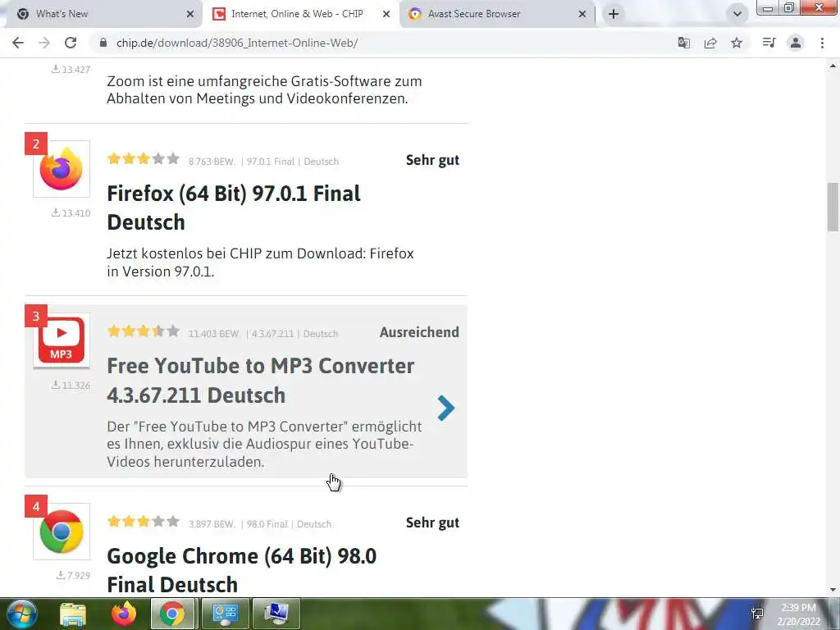Open Google Chrome (64 Bit) 98.0 link

242,571
